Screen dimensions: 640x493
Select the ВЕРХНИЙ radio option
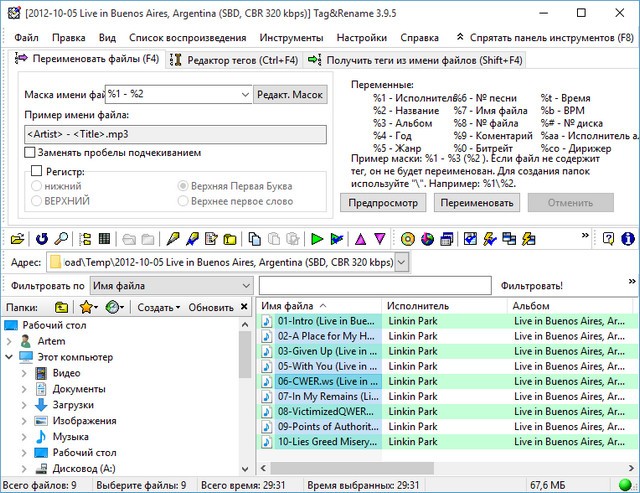(37, 200)
